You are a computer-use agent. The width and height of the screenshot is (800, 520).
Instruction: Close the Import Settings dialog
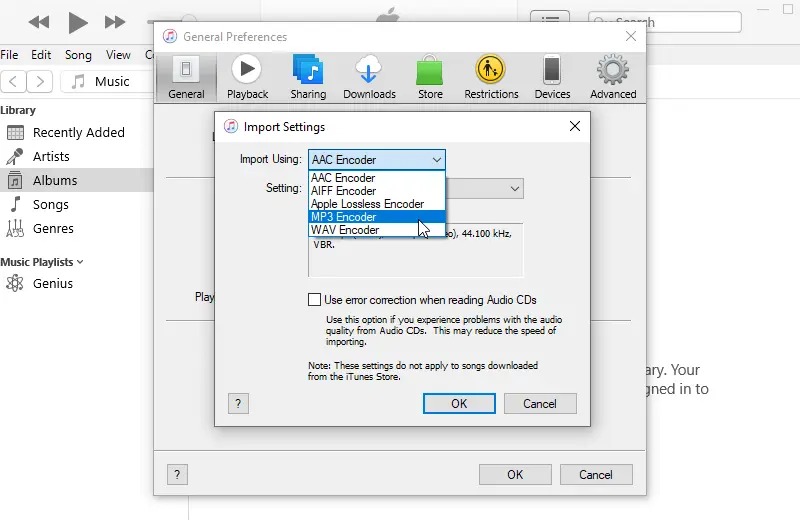tap(574, 126)
